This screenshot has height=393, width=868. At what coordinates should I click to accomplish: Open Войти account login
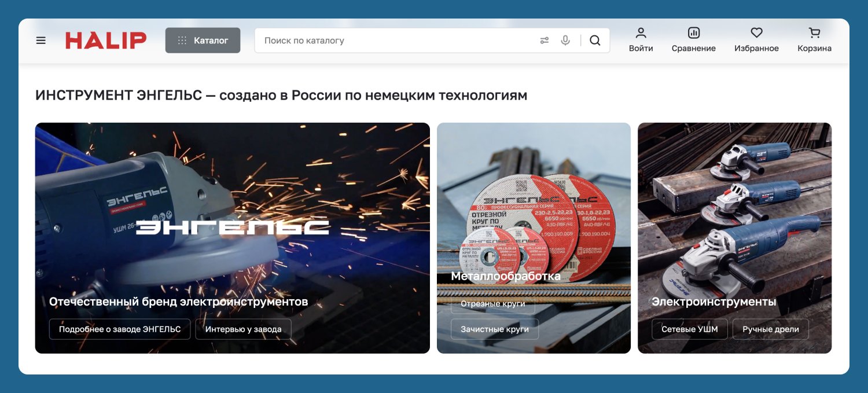(641, 40)
